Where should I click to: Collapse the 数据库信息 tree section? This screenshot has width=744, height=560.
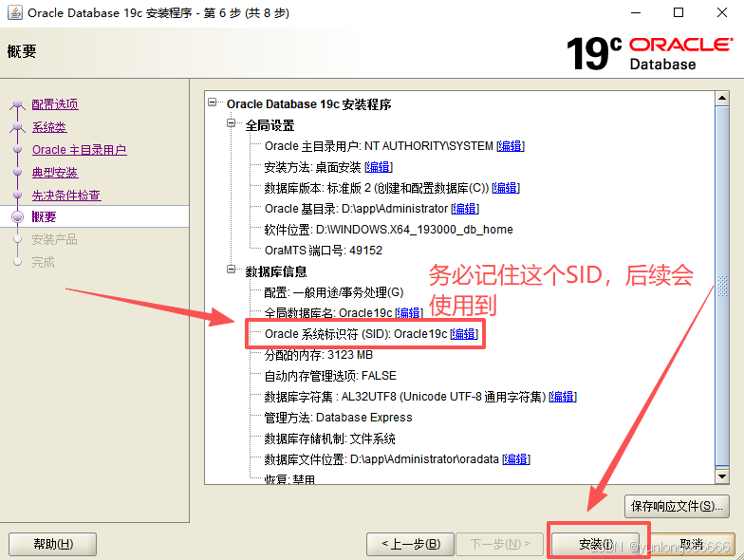232,270
